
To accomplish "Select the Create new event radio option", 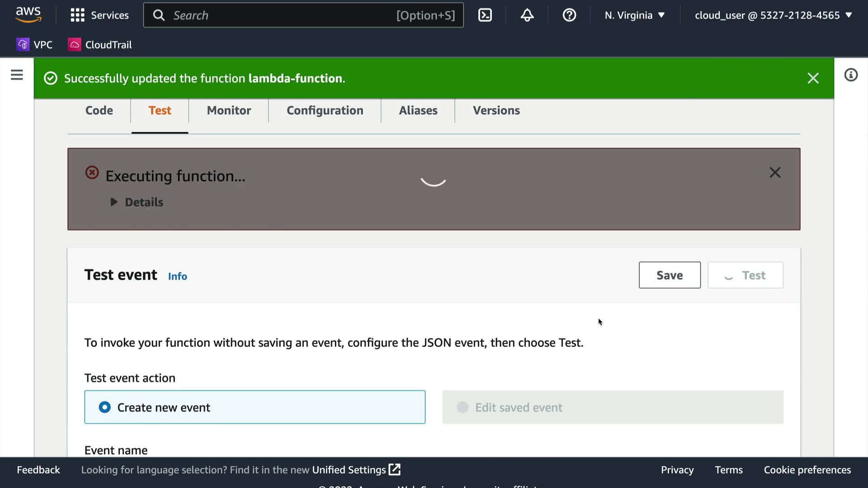I will (x=105, y=407).
